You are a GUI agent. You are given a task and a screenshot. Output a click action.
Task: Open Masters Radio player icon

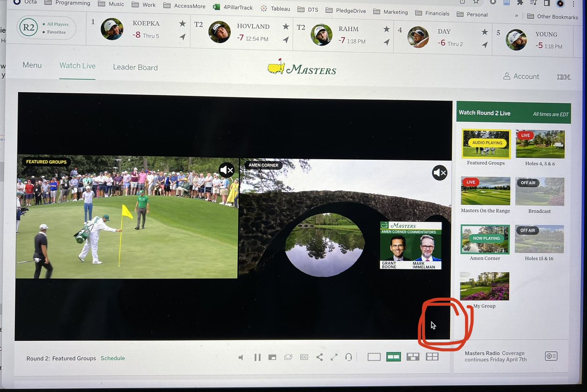click(x=551, y=356)
